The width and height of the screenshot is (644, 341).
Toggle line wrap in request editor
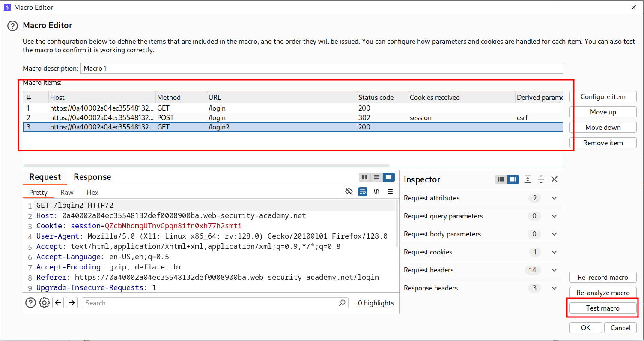(363, 191)
